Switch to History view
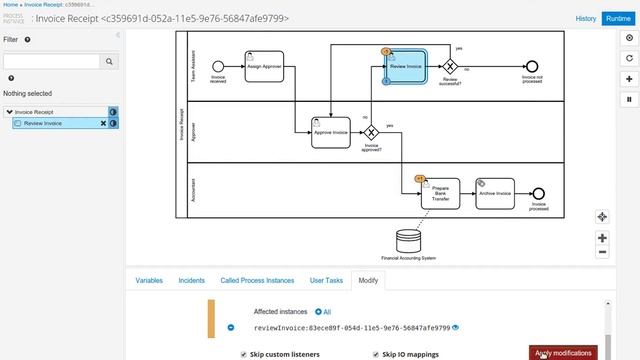The height and width of the screenshot is (360, 640). (x=586, y=19)
